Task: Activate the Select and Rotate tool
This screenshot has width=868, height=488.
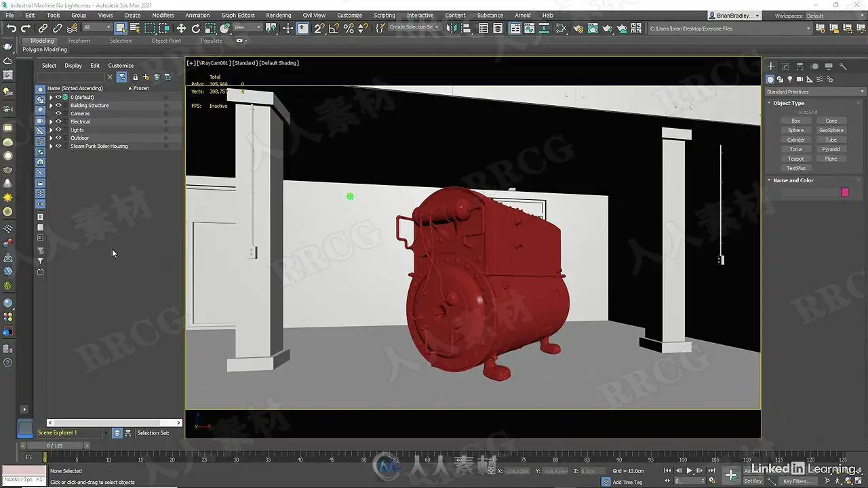Action: (x=196, y=28)
